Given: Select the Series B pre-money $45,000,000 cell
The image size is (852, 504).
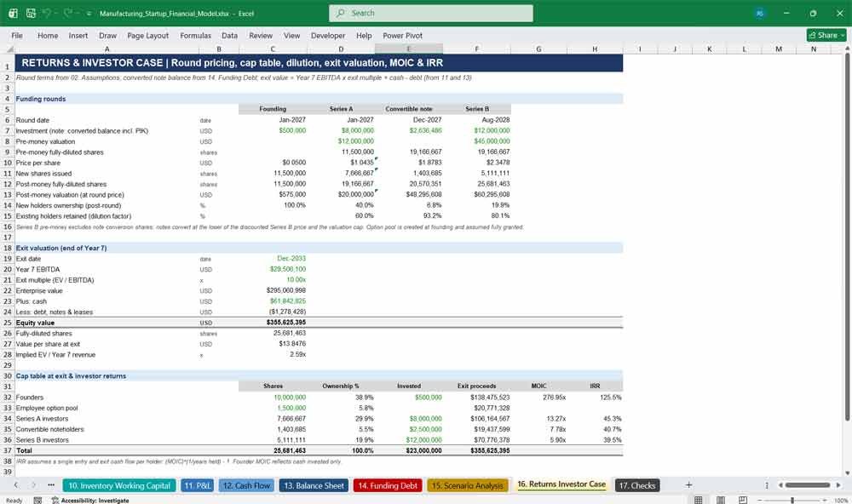Looking at the screenshot, I should [x=477, y=141].
